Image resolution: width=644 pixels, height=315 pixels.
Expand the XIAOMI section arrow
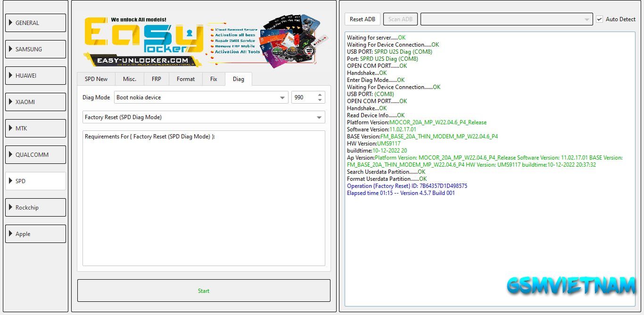point(10,102)
